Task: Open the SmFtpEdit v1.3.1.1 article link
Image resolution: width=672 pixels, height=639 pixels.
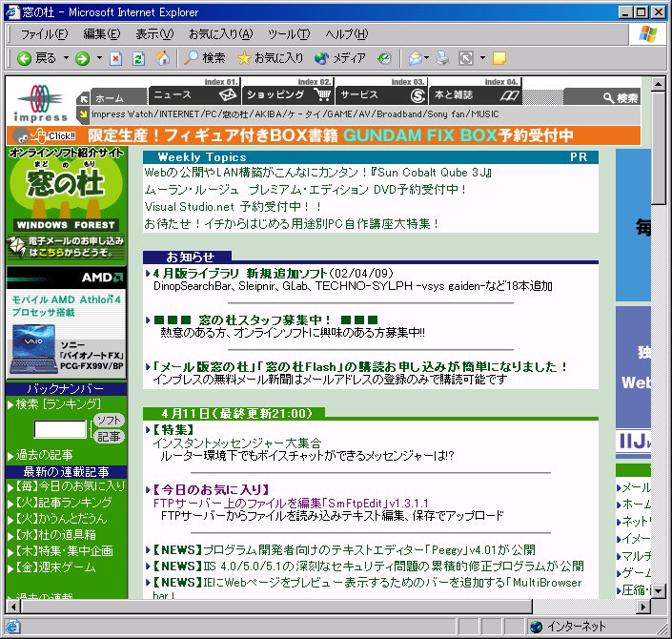Action: (291, 503)
